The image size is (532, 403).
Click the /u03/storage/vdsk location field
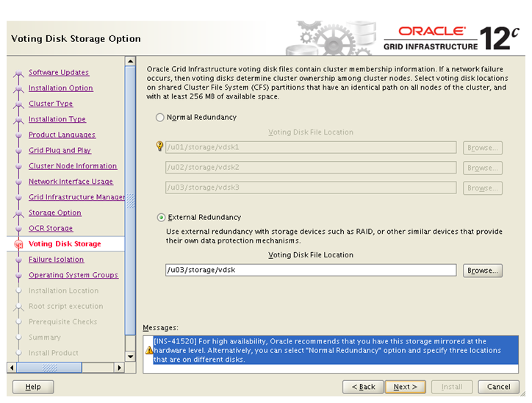point(311,270)
